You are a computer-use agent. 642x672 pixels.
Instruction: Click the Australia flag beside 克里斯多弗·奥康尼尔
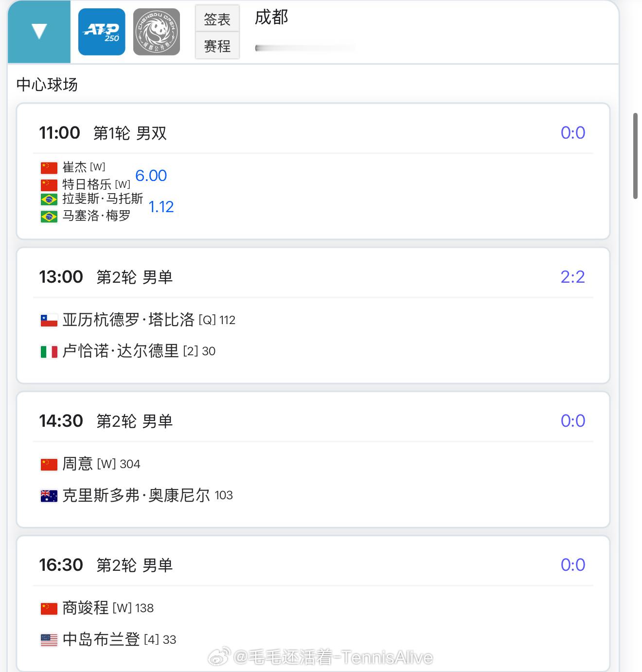(49, 496)
